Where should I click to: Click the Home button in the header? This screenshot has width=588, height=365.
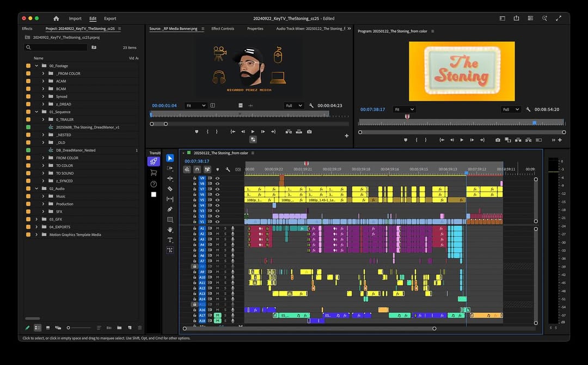click(56, 19)
